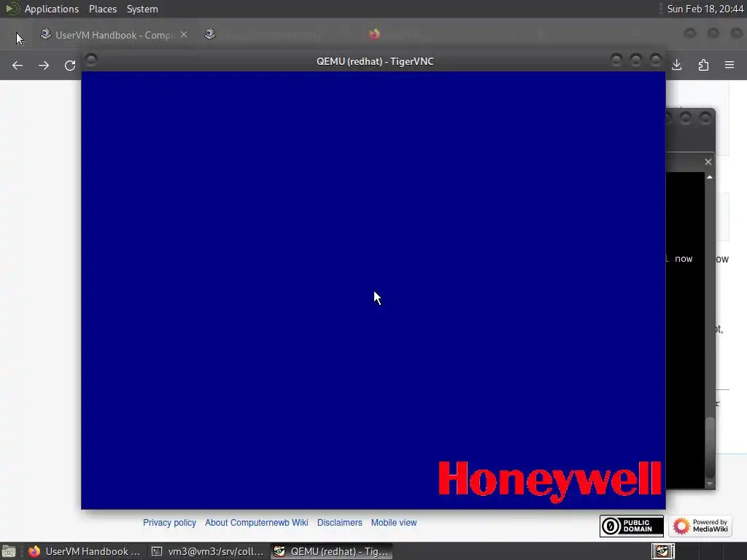Image resolution: width=747 pixels, height=560 pixels.
Task: Select the vm3@vm3 terminal taskbar button
Action: (x=207, y=551)
